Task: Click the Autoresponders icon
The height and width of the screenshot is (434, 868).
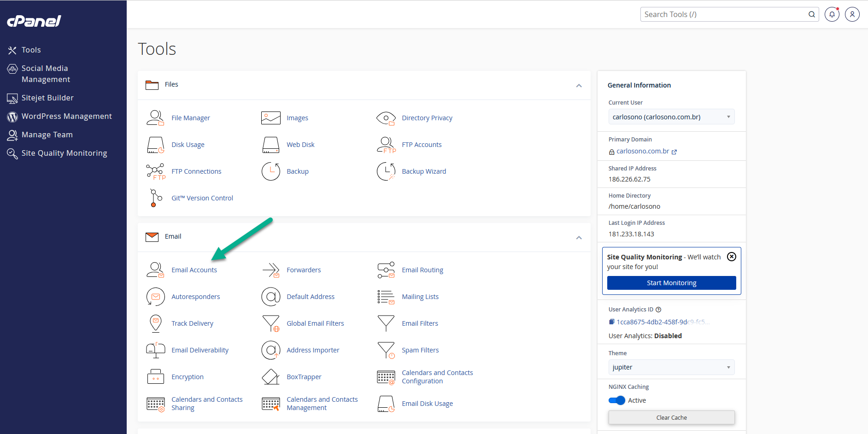Action: pyautogui.click(x=155, y=297)
